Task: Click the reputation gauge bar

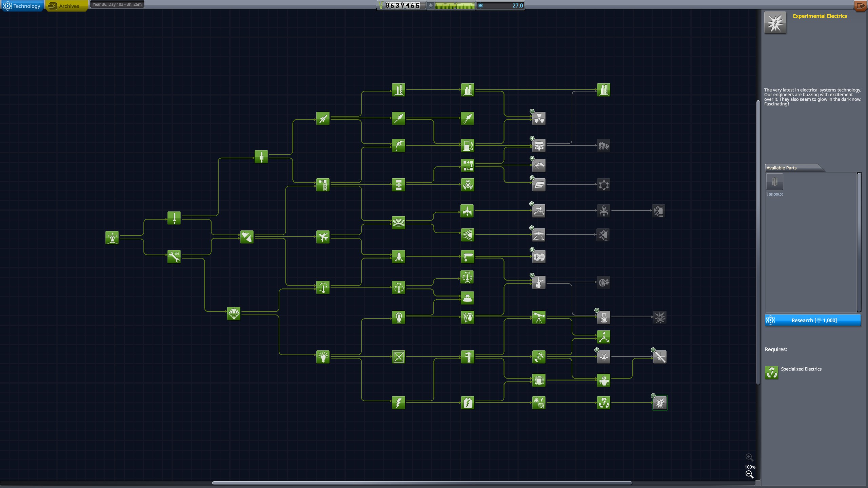Action: 455,5
